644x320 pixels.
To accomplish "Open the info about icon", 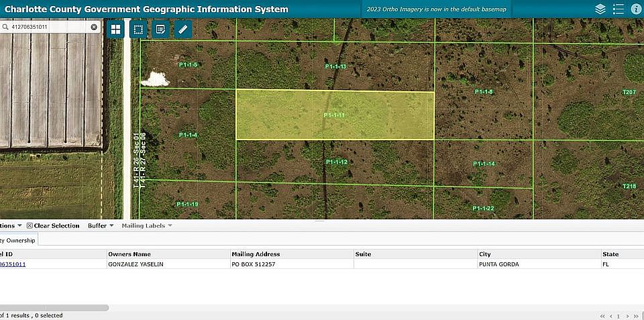I will pyautogui.click(x=636, y=9).
